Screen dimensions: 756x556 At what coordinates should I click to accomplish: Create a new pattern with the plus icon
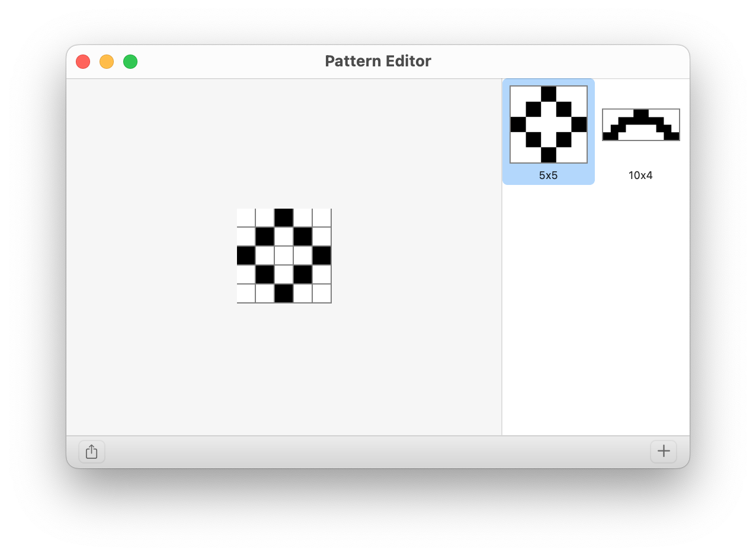664,451
